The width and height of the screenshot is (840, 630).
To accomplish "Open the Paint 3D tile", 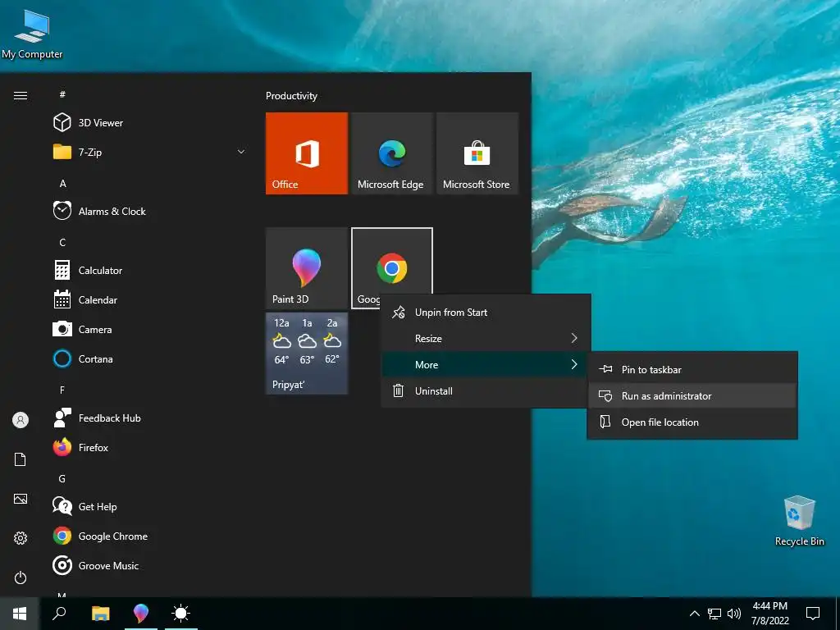I will [x=307, y=268].
